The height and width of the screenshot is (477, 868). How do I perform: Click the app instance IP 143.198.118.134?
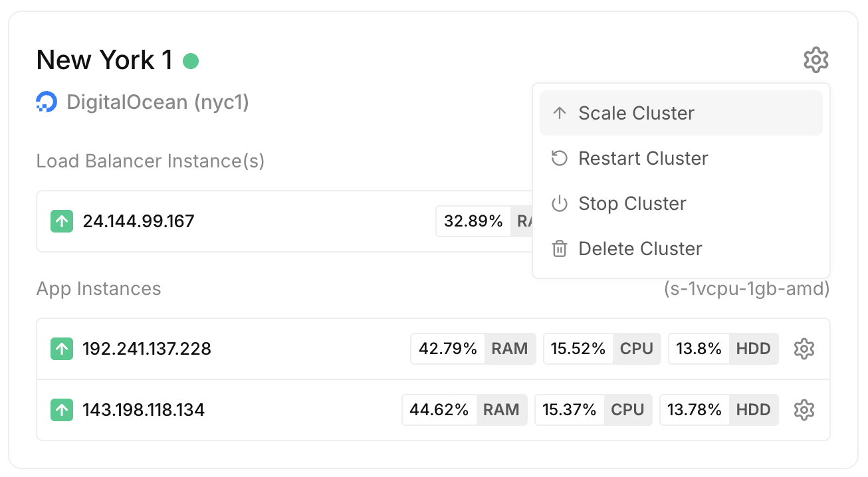click(144, 410)
